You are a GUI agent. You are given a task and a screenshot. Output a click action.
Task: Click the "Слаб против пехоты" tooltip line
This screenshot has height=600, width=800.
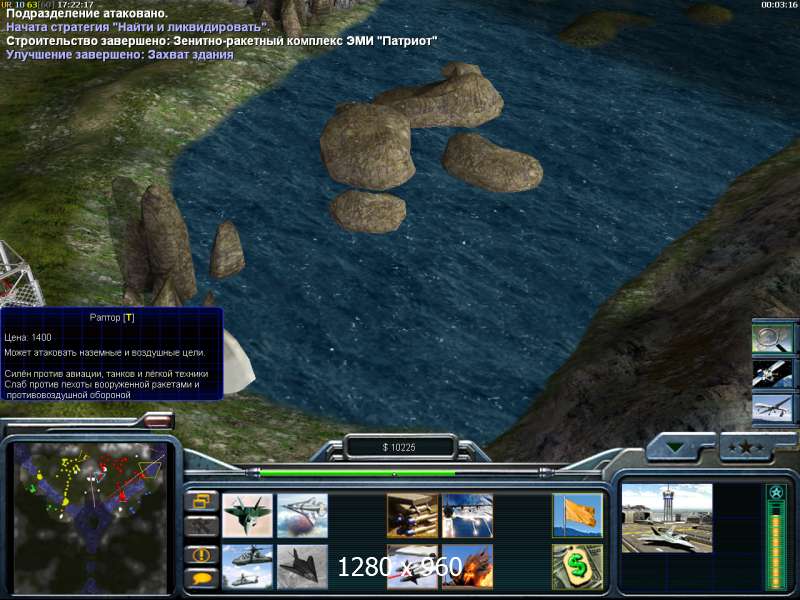(102, 389)
